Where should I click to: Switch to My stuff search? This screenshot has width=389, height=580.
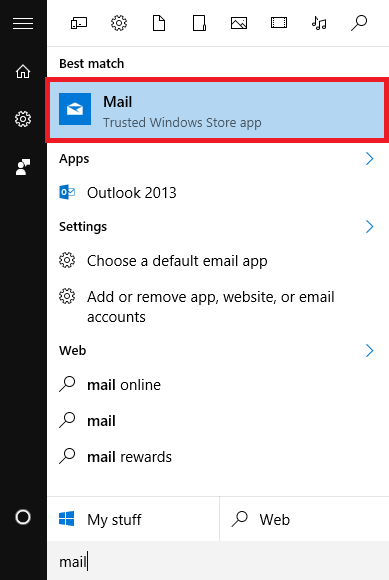133,519
